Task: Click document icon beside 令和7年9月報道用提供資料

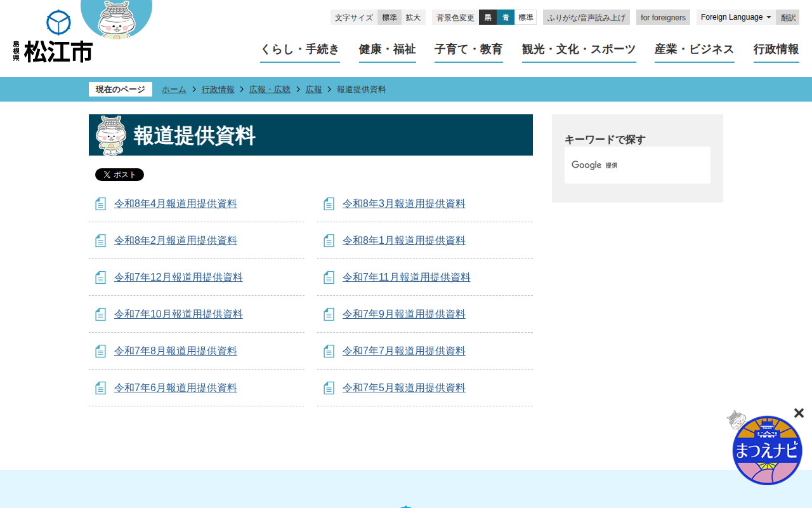Action: (329, 314)
